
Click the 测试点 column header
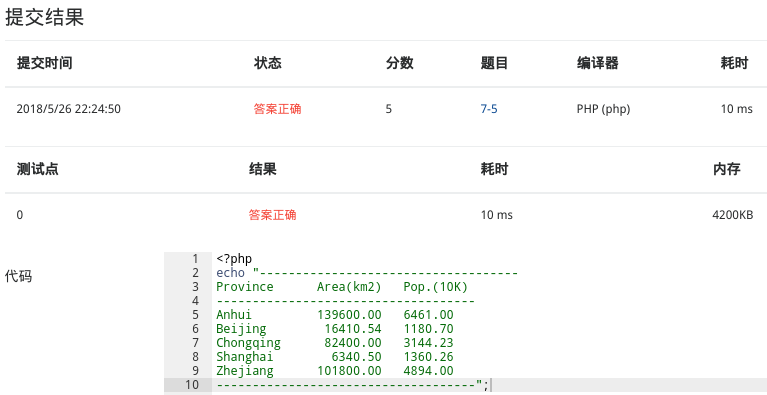pos(37,169)
